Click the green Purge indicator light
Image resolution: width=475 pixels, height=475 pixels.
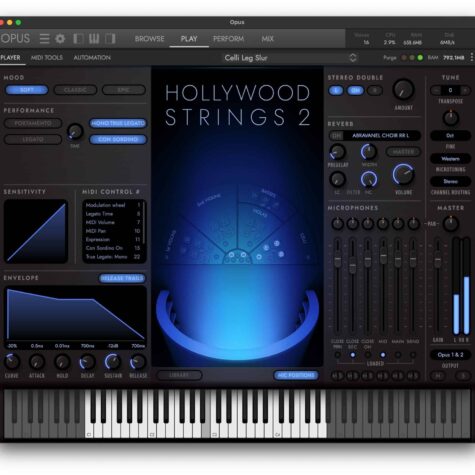click(x=420, y=58)
